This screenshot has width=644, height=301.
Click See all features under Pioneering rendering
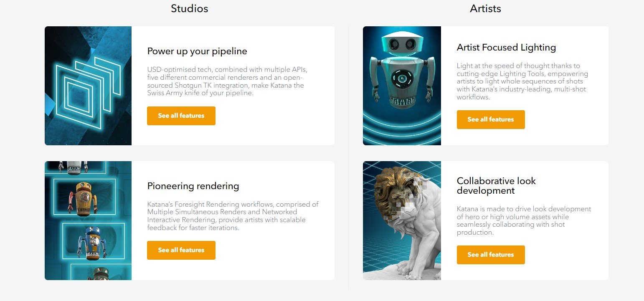pos(181,250)
